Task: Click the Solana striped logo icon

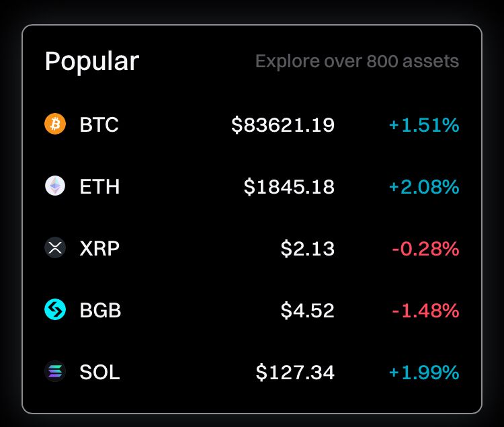Action: tap(55, 372)
